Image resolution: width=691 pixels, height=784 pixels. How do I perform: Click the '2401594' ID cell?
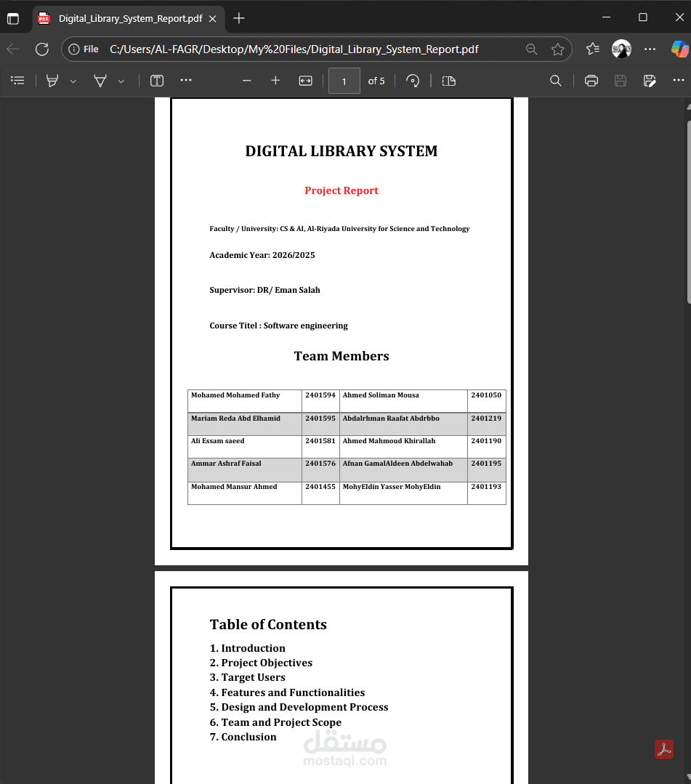point(320,401)
